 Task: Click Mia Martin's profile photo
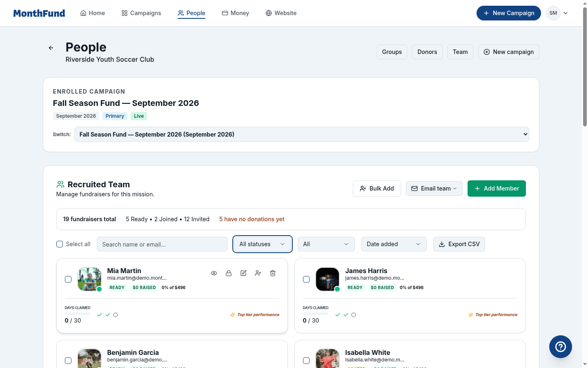pos(89,279)
